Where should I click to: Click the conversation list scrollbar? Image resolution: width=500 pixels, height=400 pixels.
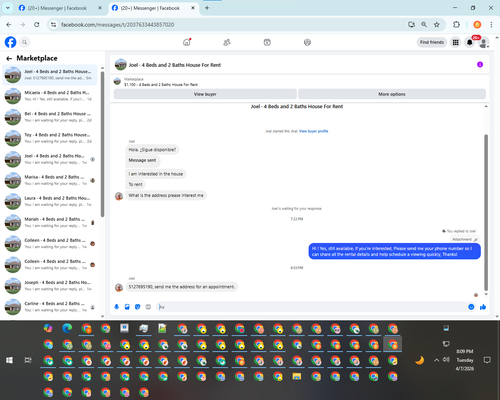tap(102, 143)
